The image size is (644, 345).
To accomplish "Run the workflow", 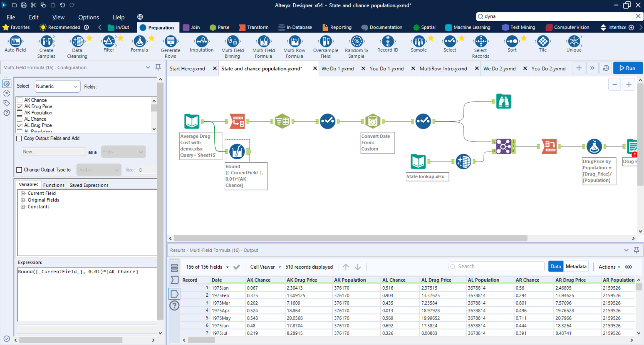I will [x=627, y=68].
